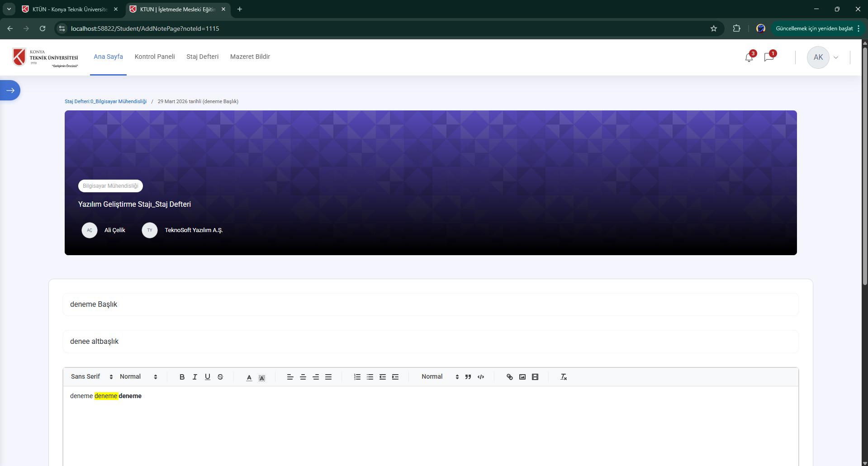Select the strikethrough formatting icon
This screenshot has width=868, height=466.
click(220, 376)
